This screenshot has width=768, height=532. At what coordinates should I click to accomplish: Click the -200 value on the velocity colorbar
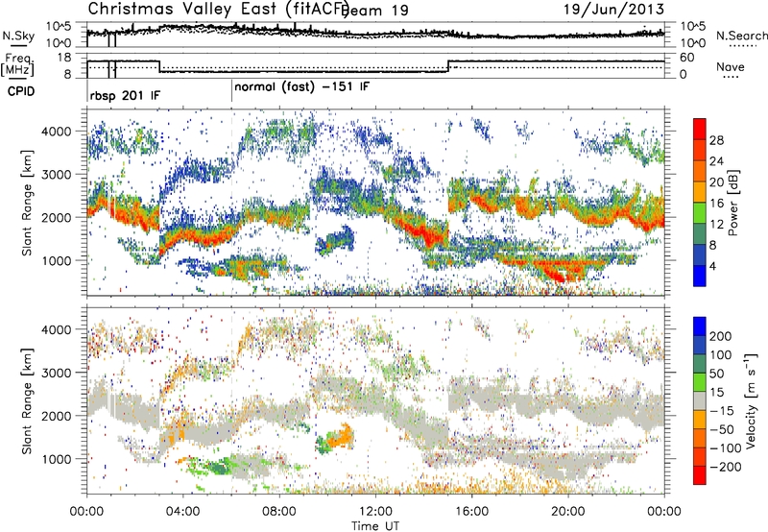coord(725,467)
